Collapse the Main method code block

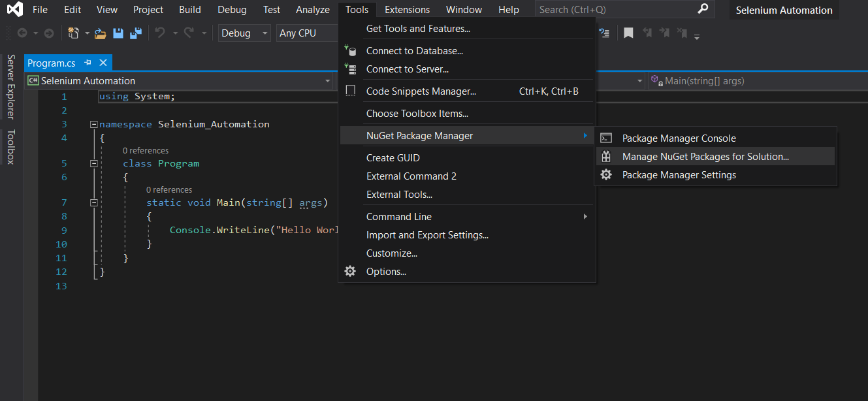click(93, 202)
